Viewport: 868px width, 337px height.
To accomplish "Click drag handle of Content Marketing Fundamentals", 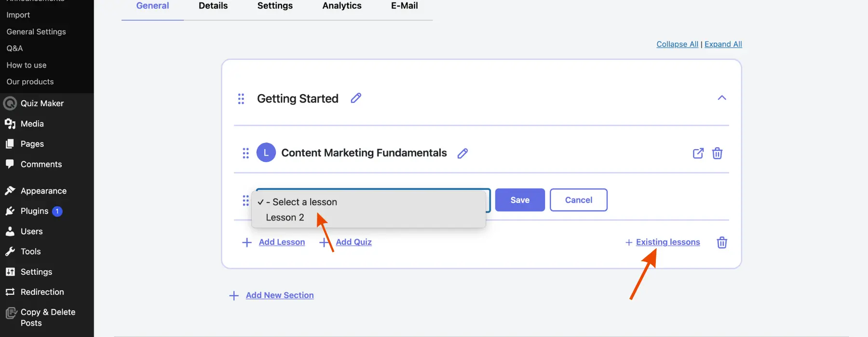I will click(245, 154).
